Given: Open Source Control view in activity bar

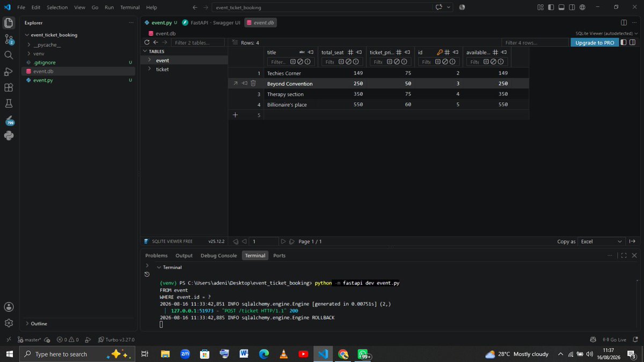Looking at the screenshot, I should point(9,39).
